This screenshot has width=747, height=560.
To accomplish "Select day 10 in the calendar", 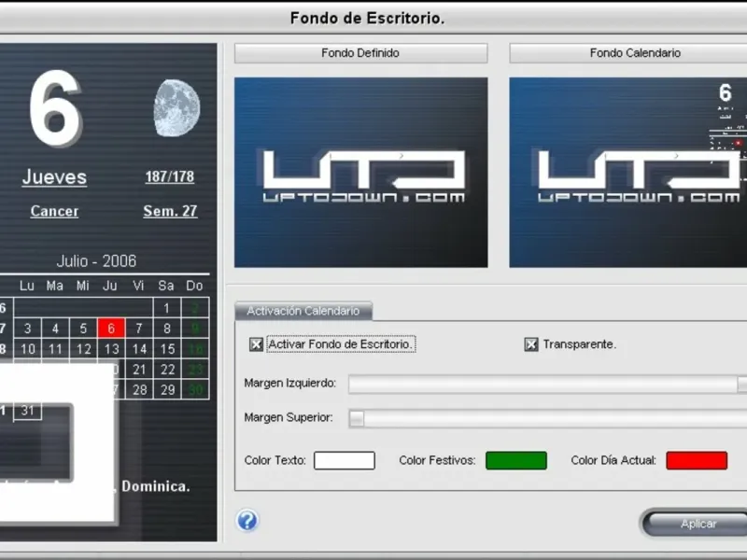I will 28,348.
